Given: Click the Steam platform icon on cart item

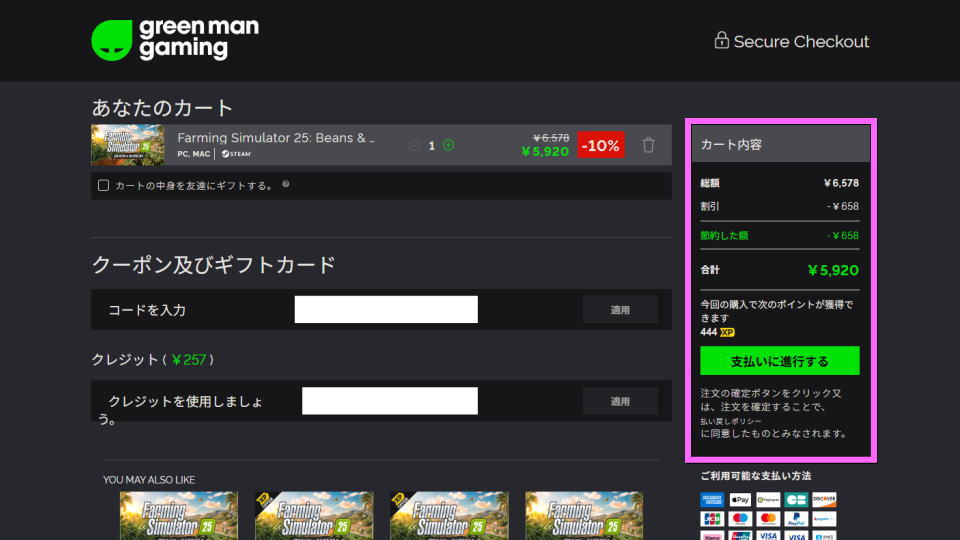Looking at the screenshot, I should [236, 154].
